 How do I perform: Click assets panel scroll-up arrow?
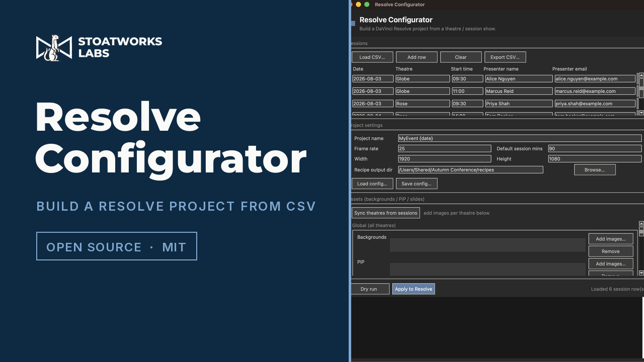(641, 224)
